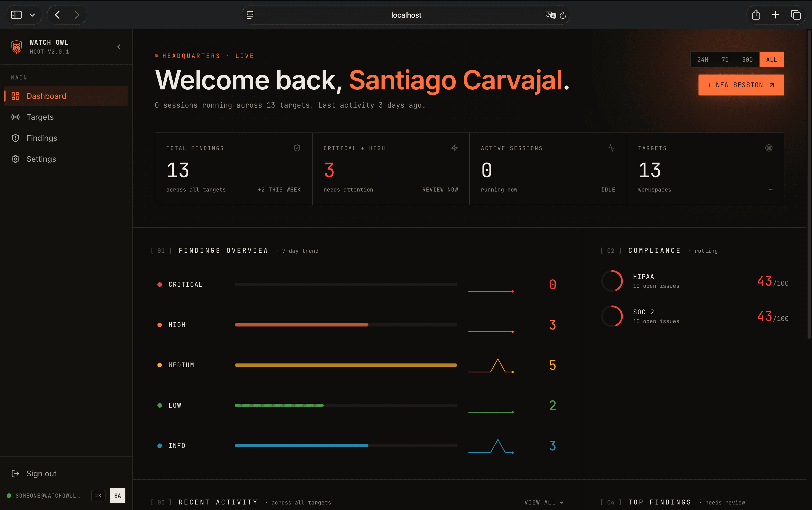Click the INFO trend sparkline
The height and width of the screenshot is (510, 812).
click(x=491, y=446)
